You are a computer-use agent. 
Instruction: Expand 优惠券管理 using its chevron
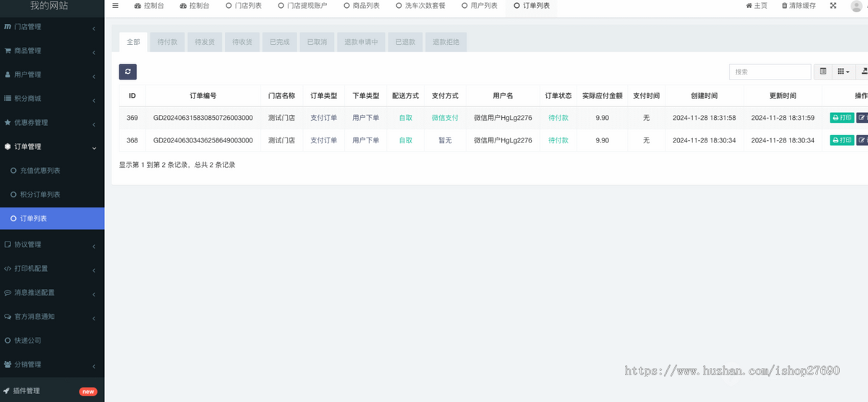click(x=94, y=123)
